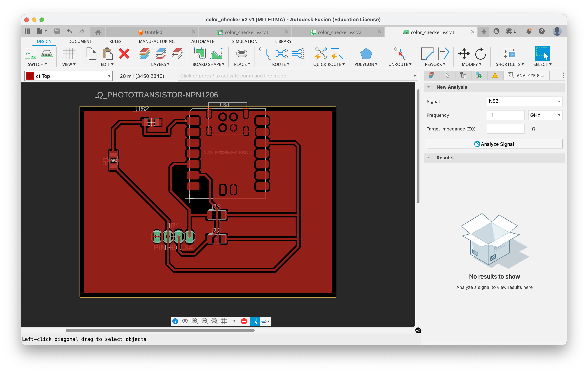This screenshot has height=373, width=588.
Task: Click the DRC warnings triangle icon
Action: (495, 75)
